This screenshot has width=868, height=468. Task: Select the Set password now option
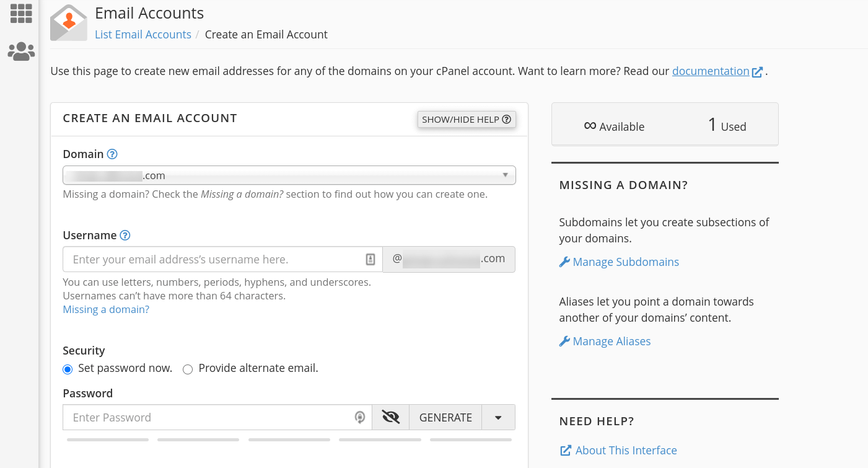(x=68, y=369)
